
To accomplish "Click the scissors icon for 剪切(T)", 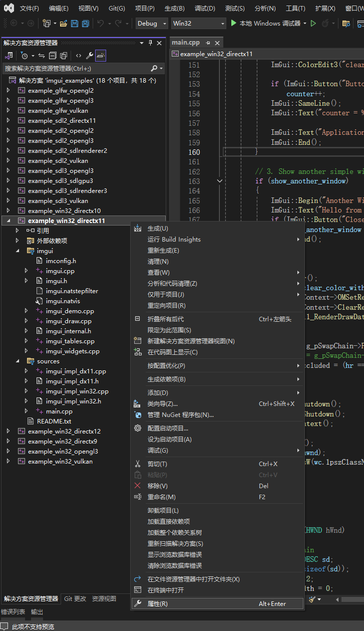I will click(x=138, y=464).
